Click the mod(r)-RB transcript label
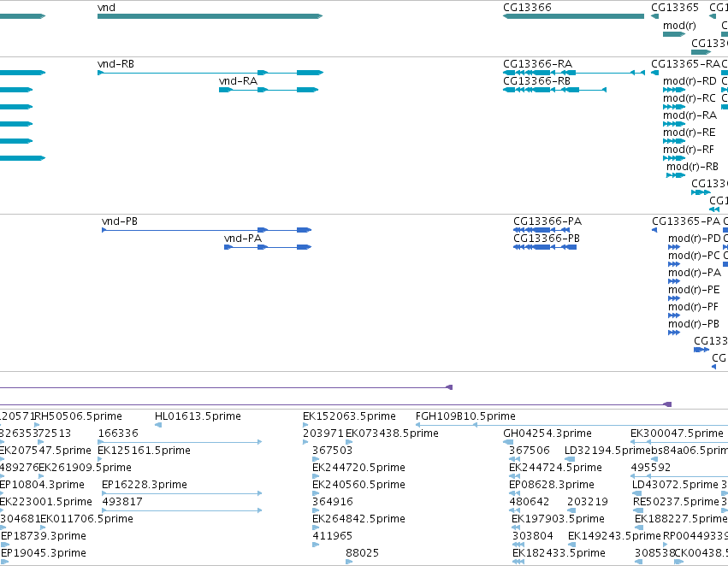Viewport: 728px width, 566px height. click(692, 167)
